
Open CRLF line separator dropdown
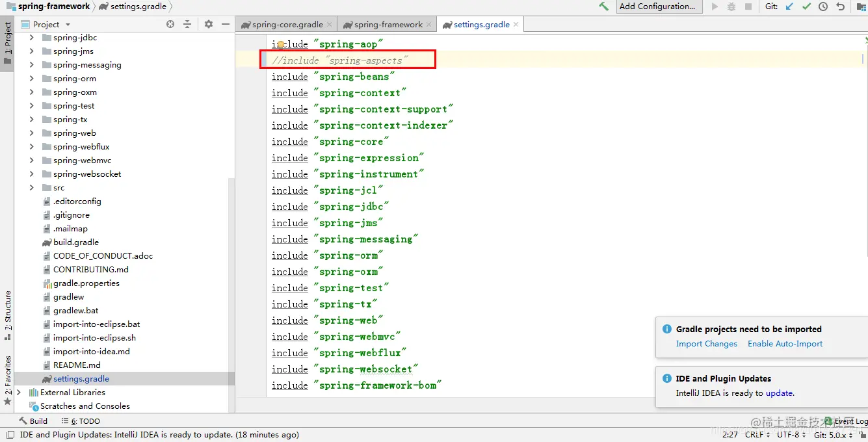pyautogui.click(x=757, y=435)
